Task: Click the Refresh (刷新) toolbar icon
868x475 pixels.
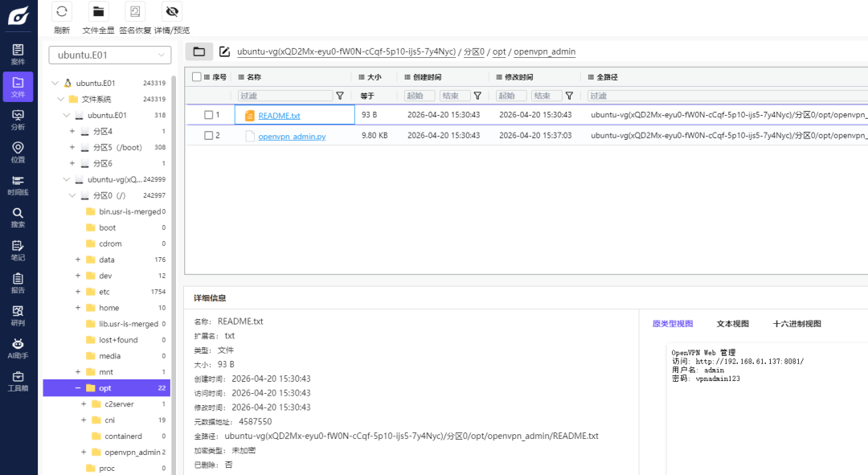Action: [x=62, y=11]
